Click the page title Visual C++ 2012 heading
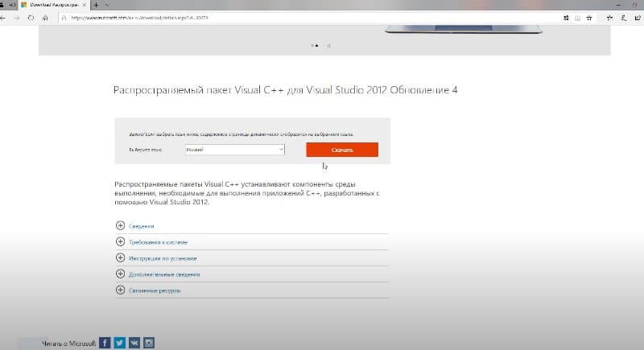 point(286,90)
